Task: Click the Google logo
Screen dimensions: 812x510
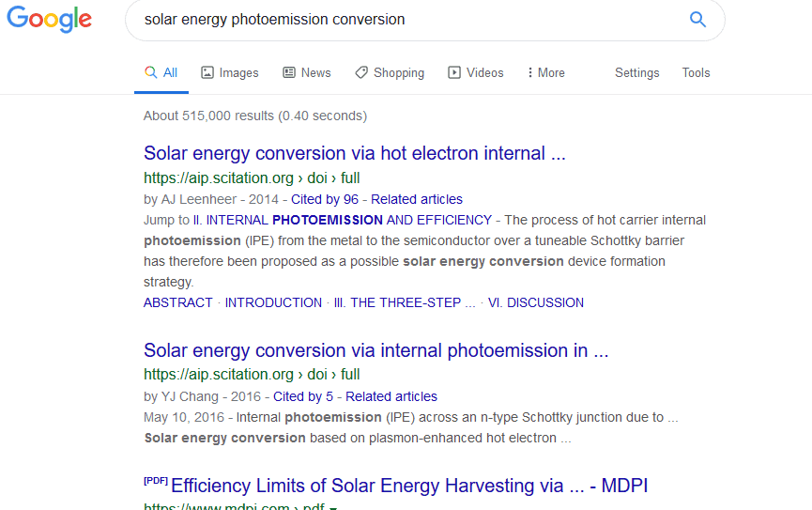Action: [49, 20]
